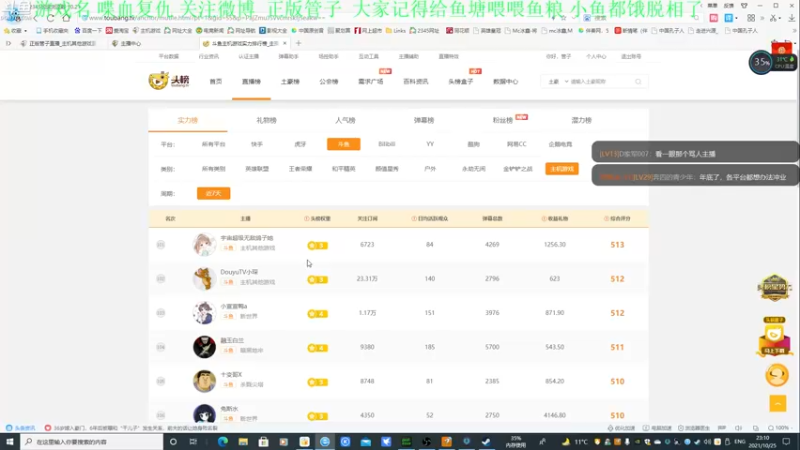Switch to the 实力榜 tab
The width and height of the screenshot is (800, 450).
[x=188, y=120]
